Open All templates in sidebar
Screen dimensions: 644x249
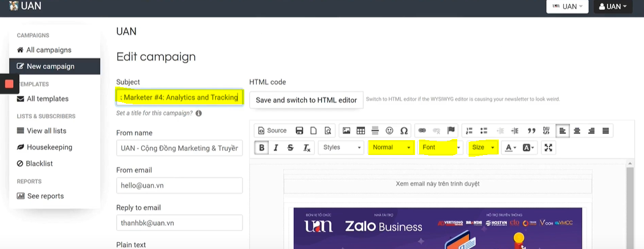click(x=55, y=99)
